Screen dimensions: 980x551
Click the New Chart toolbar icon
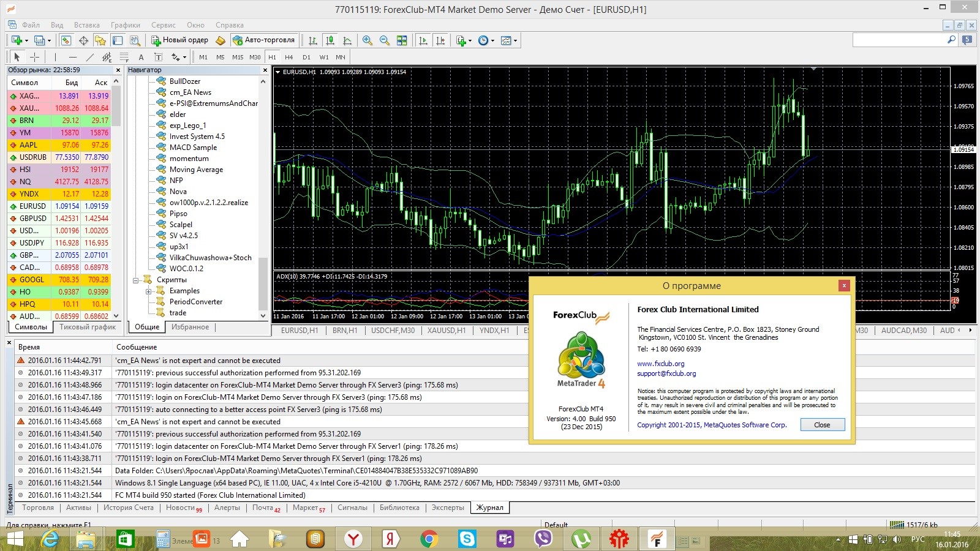pyautogui.click(x=17, y=40)
